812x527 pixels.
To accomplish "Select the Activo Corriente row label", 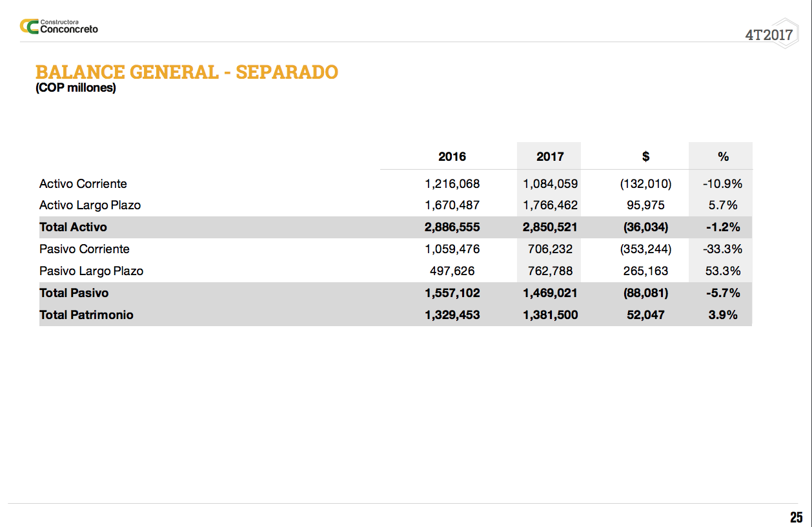I will point(83,183).
